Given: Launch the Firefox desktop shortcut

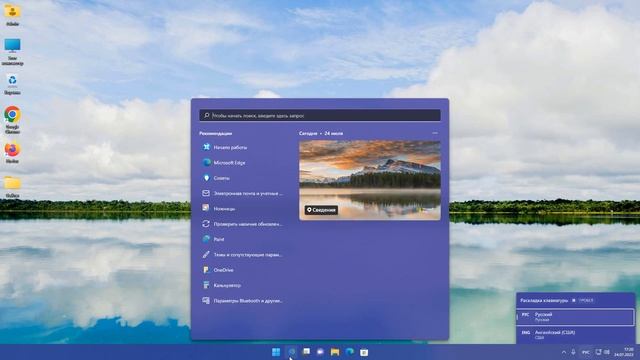Looking at the screenshot, I should click(12, 153).
